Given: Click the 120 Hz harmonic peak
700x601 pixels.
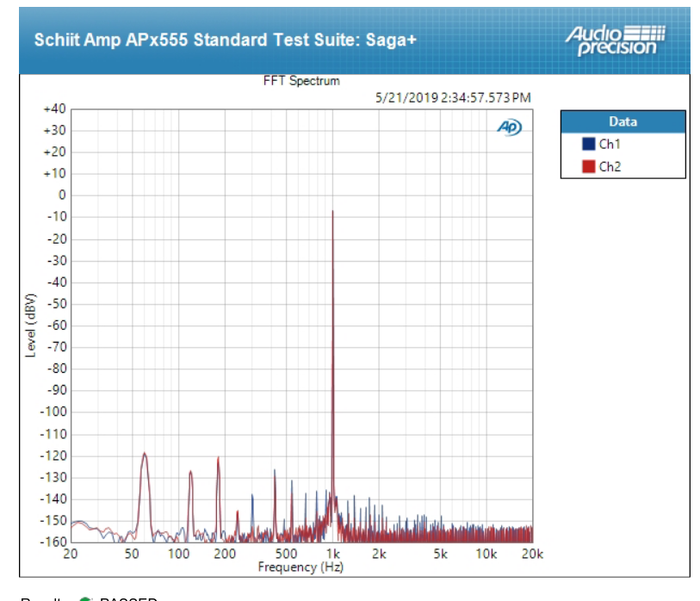Looking at the screenshot, I should (x=190, y=472).
